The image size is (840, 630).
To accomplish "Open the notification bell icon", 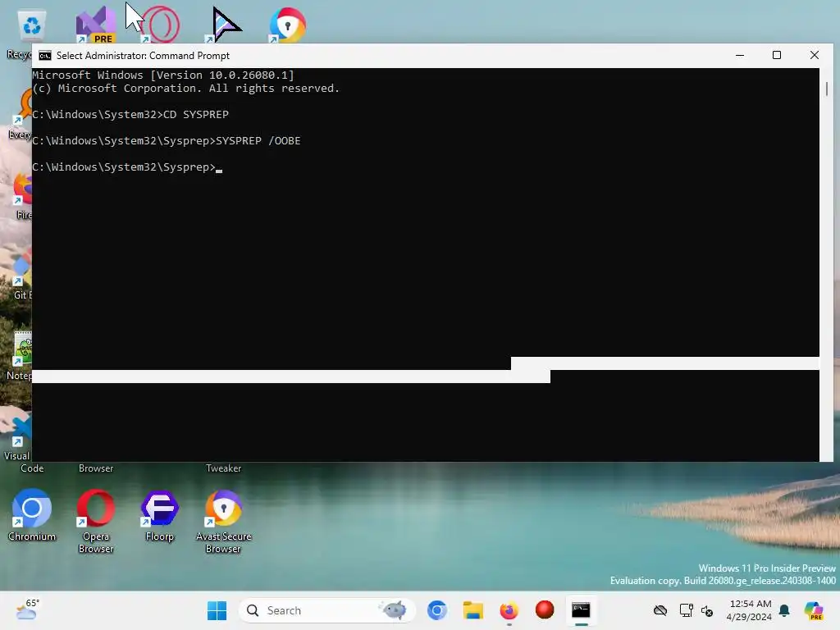I will [x=784, y=610].
